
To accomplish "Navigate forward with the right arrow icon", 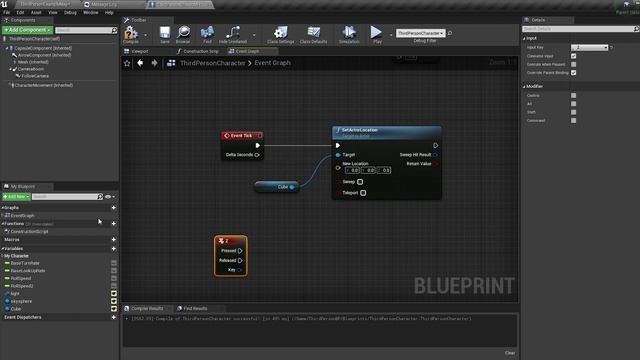I will [x=154, y=63].
